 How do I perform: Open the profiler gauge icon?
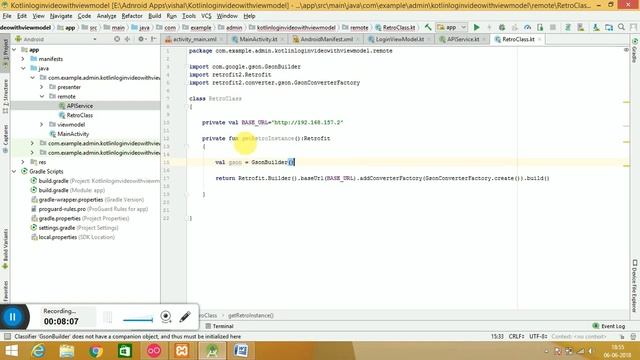click(527, 27)
